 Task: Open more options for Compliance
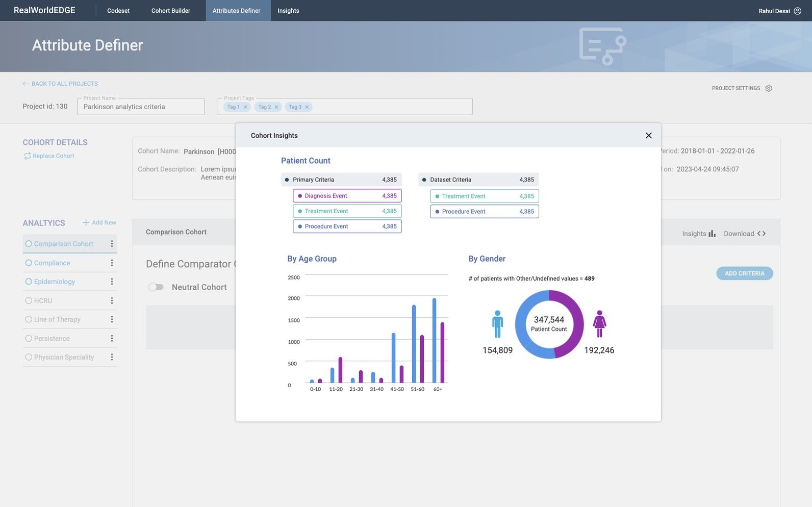[x=112, y=263]
